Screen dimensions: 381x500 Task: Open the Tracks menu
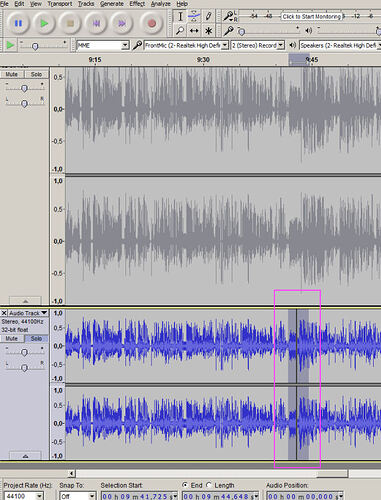tap(86, 4)
